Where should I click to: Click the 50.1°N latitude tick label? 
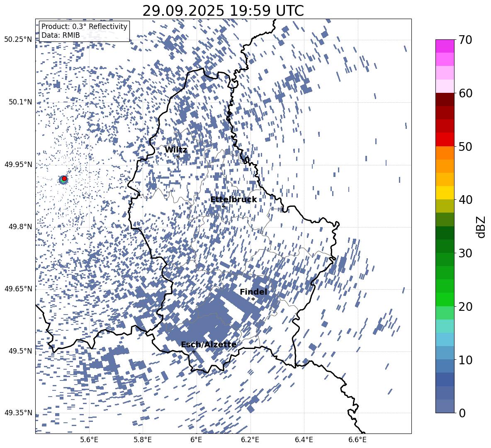[x=20, y=102]
